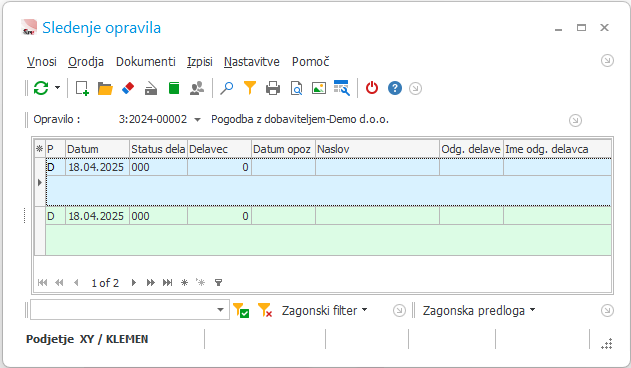Click the Datum column header

tap(97, 149)
